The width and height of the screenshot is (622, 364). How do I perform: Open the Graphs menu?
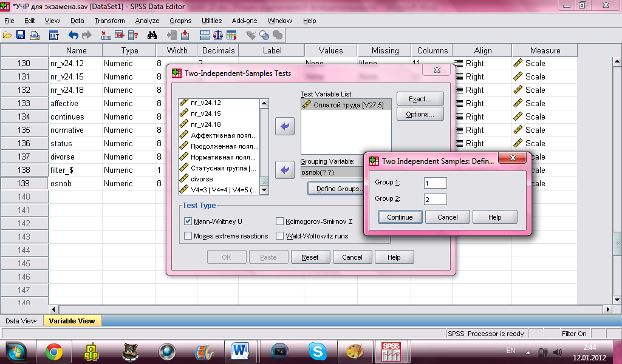pyautogui.click(x=180, y=21)
